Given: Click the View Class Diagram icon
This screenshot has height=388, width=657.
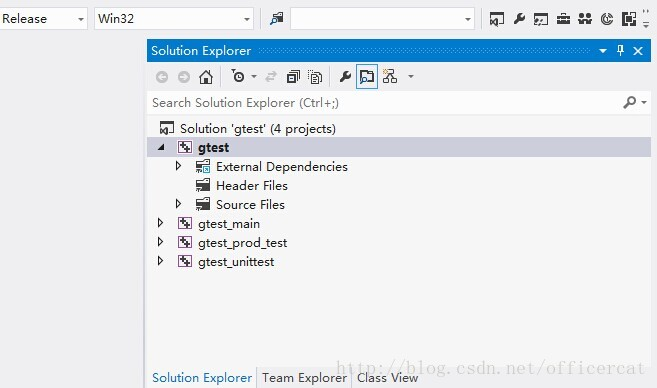Looking at the screenshot, I should pyautogui.click(x=390, y=76).
